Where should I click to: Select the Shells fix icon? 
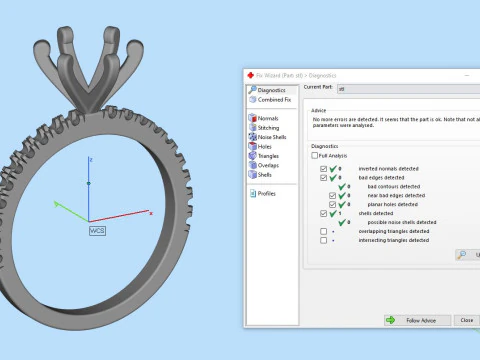pyautogui.click(x=253, y=174)
